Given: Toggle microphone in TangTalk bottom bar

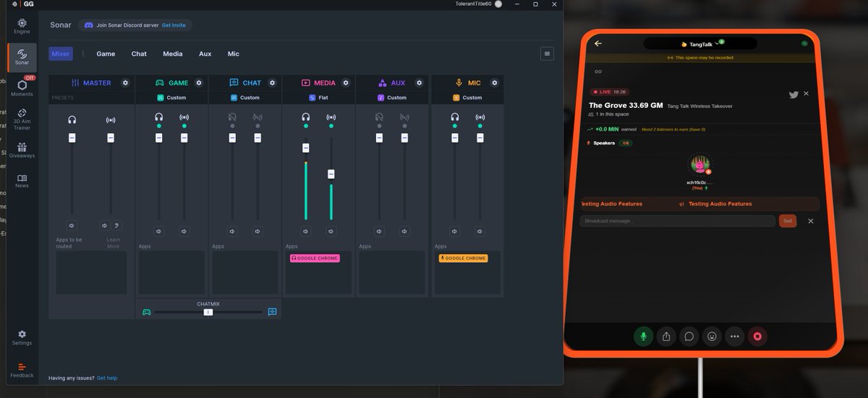Looking at the screenshot, I should pos(642,336).
